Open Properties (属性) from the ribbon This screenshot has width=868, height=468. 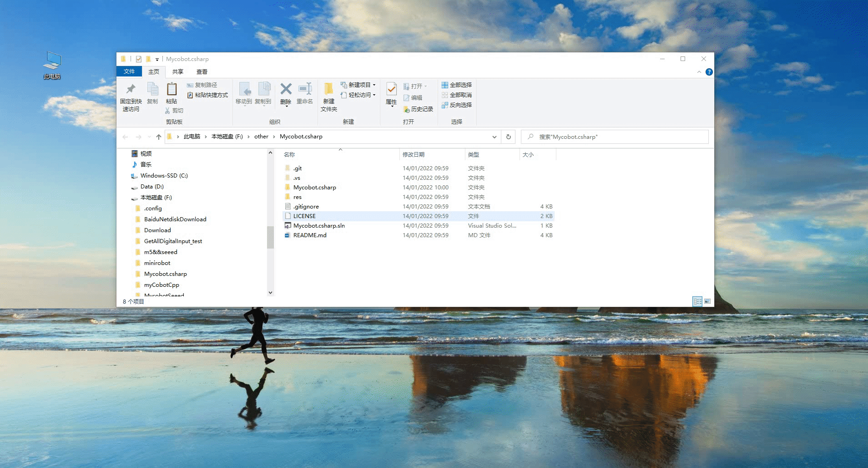[x=391, y=93]
